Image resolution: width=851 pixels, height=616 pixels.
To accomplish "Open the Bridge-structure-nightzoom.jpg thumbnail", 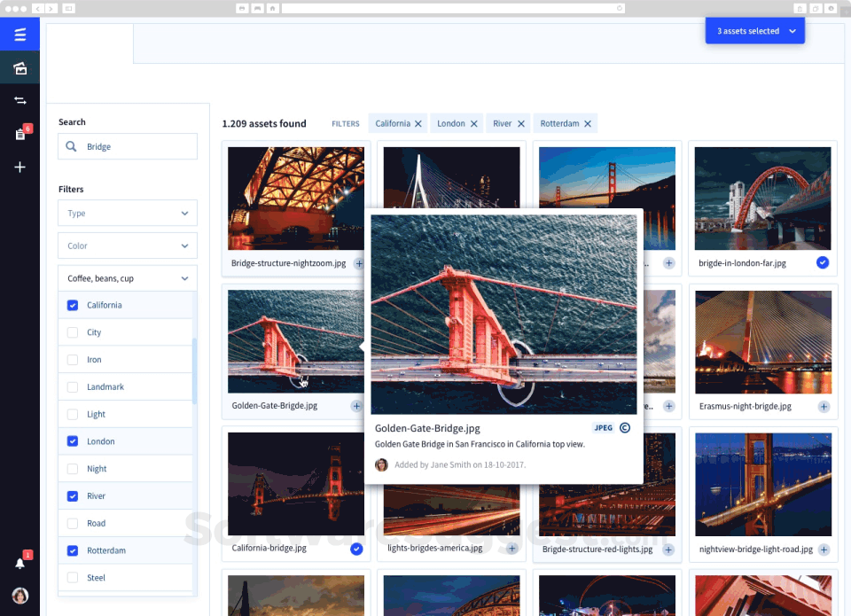I will click(295, 199).
